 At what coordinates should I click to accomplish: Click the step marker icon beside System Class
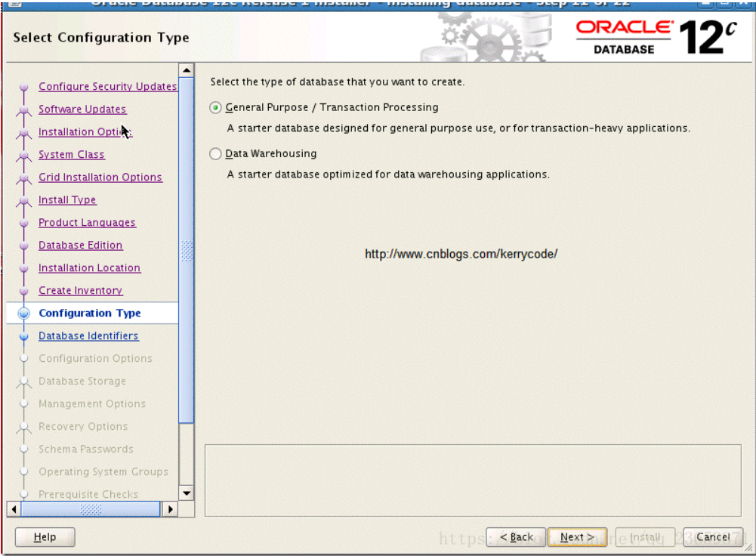[x=23, y=156]
